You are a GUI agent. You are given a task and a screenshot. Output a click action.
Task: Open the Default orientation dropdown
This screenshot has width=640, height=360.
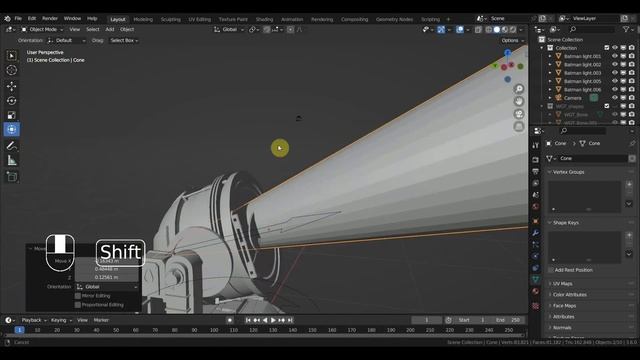click(x=67, y=40)
